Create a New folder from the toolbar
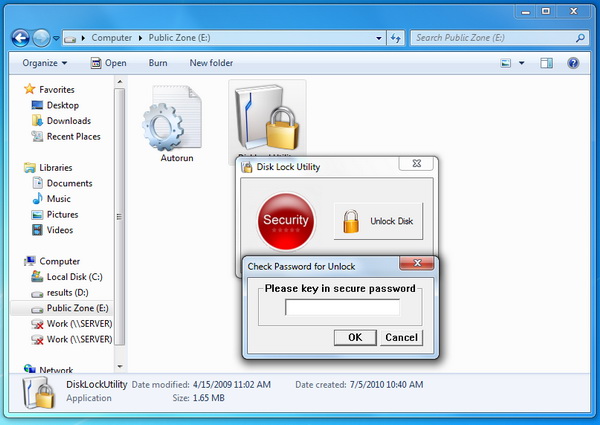600x425 pixels. pyautogui.click(x=211, y=63)
